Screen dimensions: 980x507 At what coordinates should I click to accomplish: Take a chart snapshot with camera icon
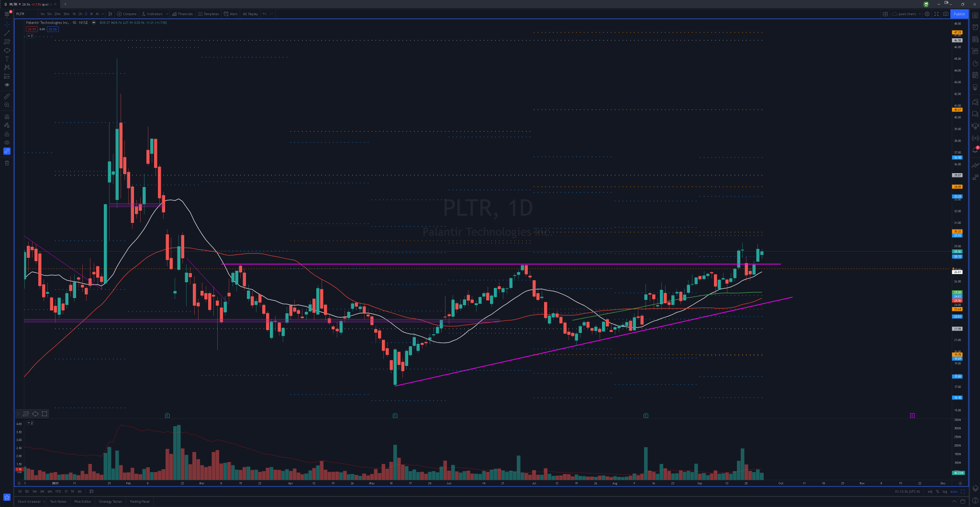coord(946,14)
